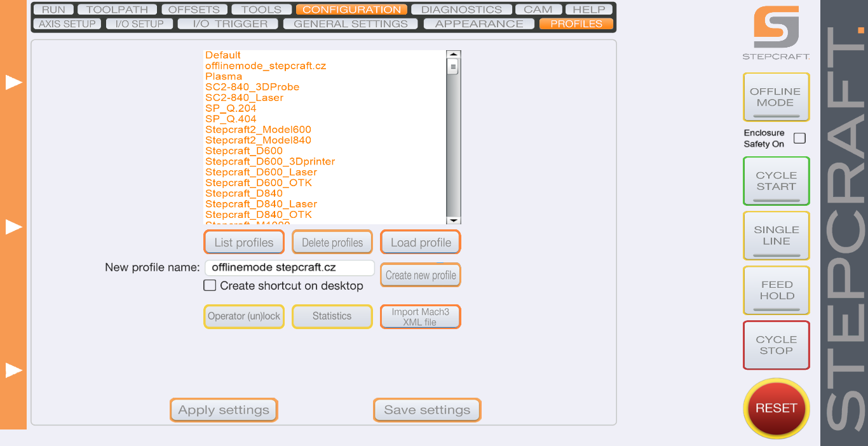Click the top white arrow on orange sidebar
The width and height of the screenshot is (868, 446).
(14, 83)
